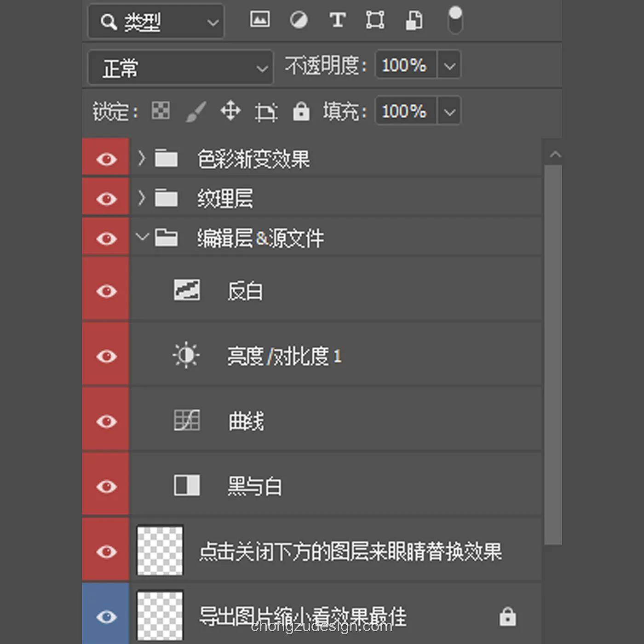
Task: Select the 导出图片缩小看效果最佳 layer name
Action: pyautogui.click(x=303, y=617)
